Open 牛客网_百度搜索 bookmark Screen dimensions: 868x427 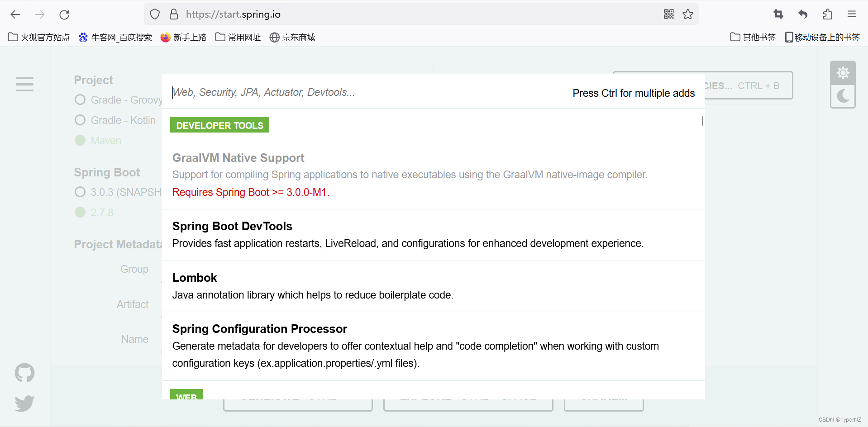pyautogui.click(x=115, y=37)
